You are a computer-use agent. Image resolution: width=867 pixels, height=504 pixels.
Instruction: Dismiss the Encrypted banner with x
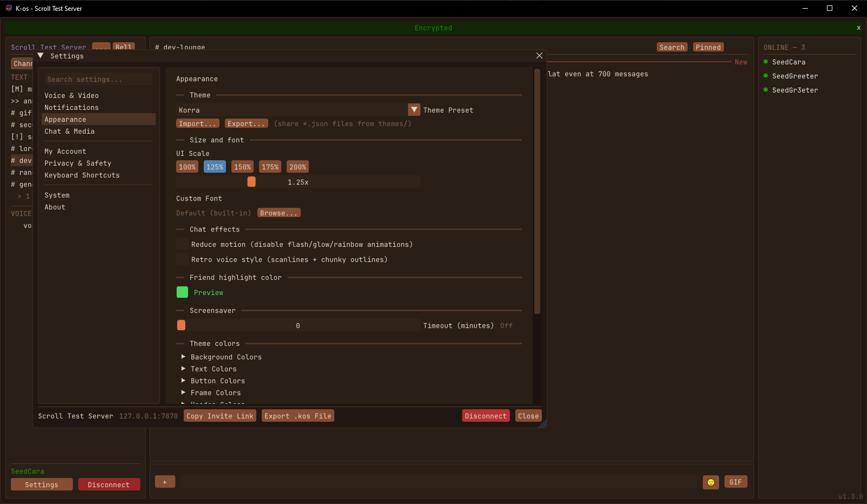pos(858,28)
